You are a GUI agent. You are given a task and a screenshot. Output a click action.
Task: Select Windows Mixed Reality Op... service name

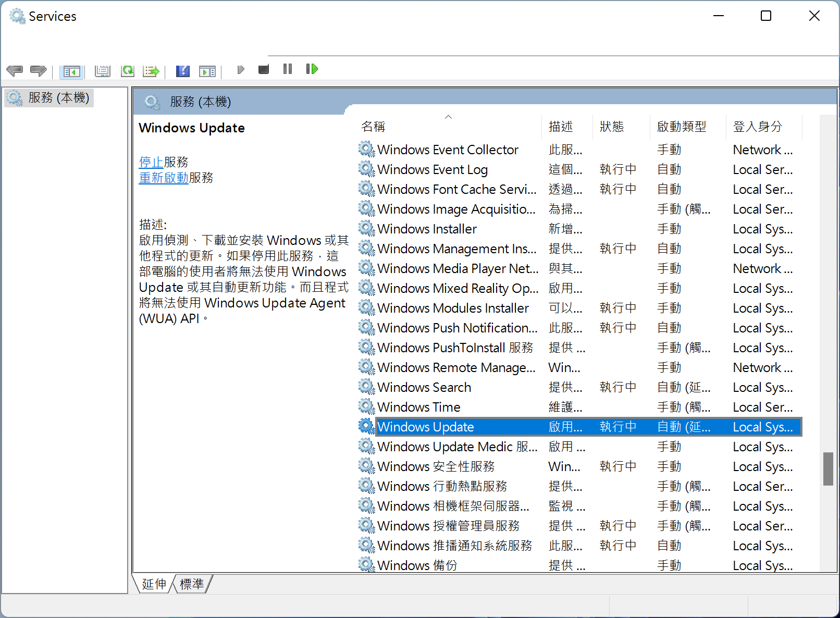pos(458,288)
